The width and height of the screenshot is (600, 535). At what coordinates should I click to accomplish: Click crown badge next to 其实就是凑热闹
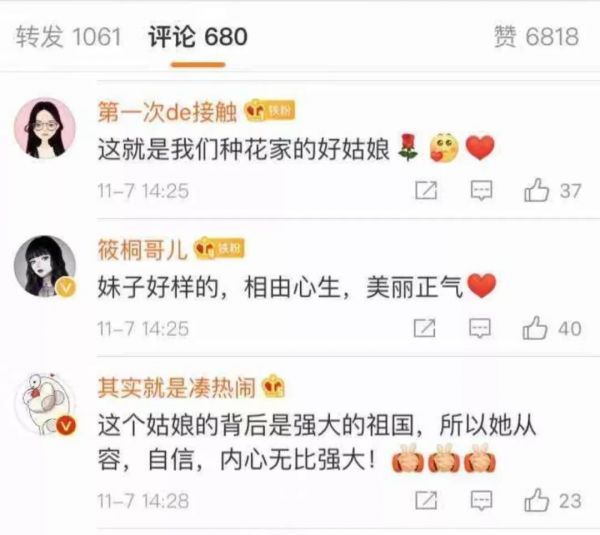click(273, 386)
